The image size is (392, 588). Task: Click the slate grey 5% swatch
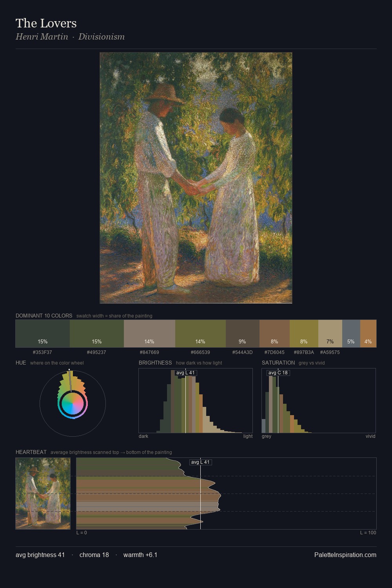tap(351, 334)
